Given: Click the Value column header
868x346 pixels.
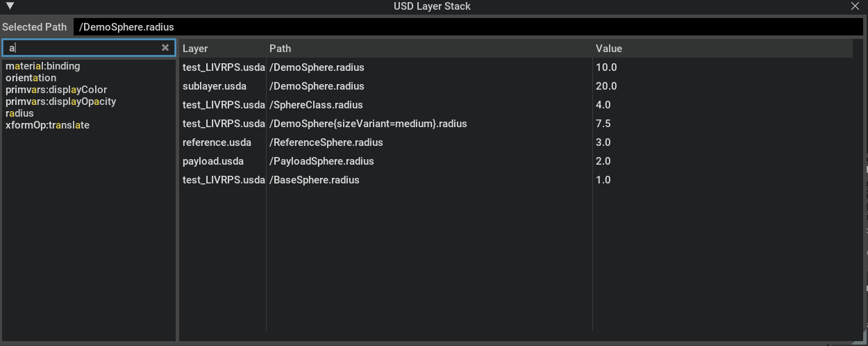Looking at the screenshot, I should (608, 49).
